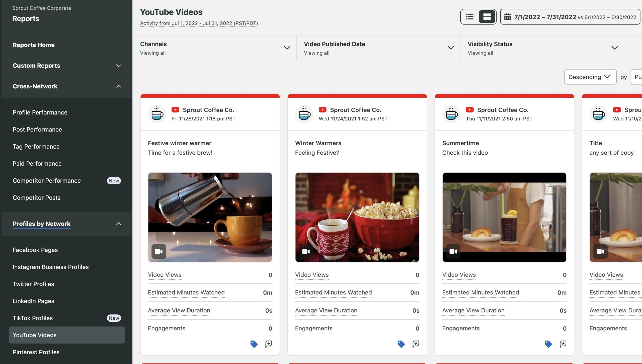This screenshot has width=642, height=364.
Task: Expand the Video Published Date dropdown
Action: coord(449,48)
